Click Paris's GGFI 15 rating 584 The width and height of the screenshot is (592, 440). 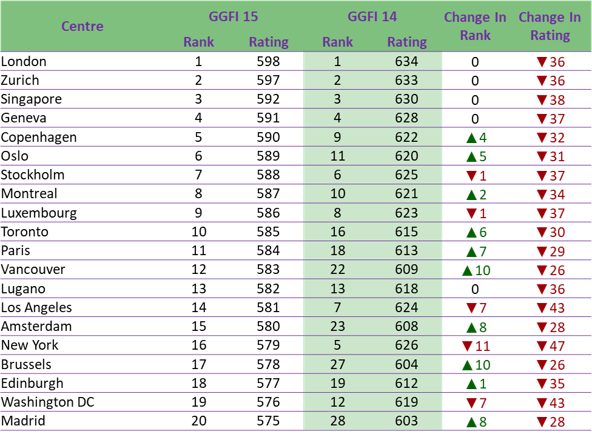268,251
